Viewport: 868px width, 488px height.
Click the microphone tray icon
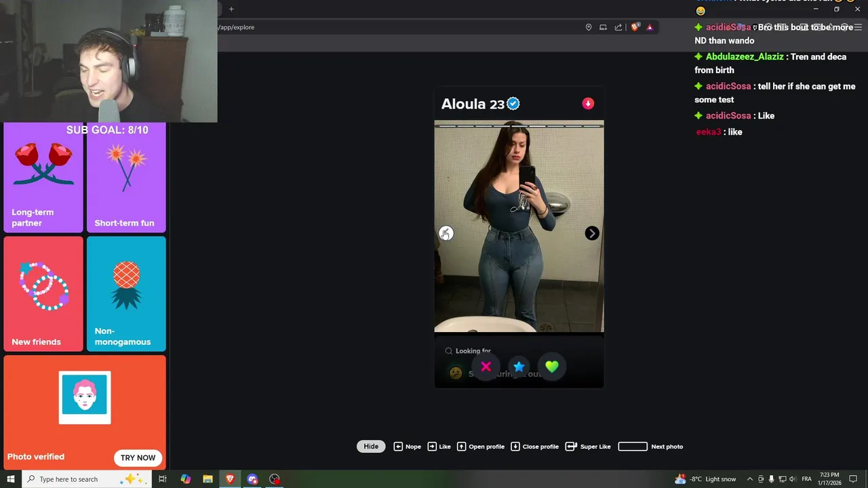771,479
